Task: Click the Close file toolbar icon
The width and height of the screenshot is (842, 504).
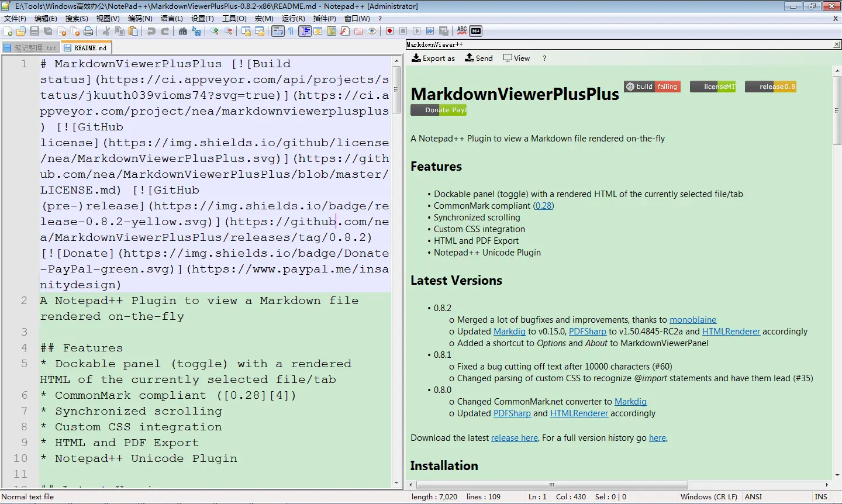Action: point(61,31)
